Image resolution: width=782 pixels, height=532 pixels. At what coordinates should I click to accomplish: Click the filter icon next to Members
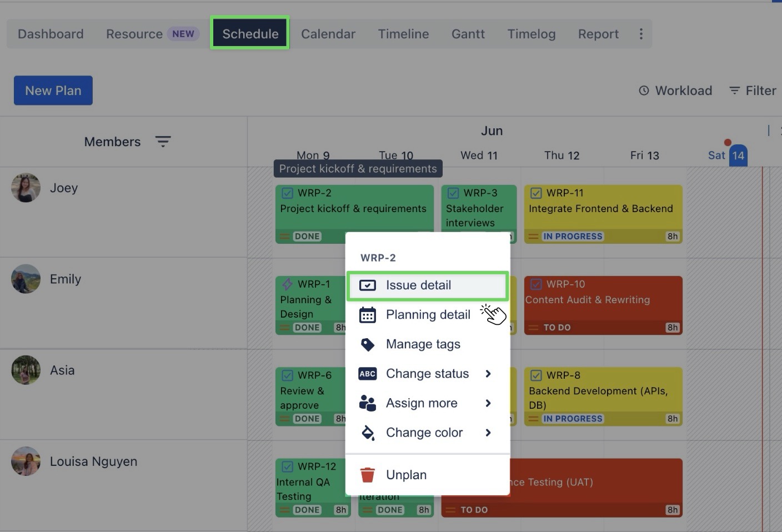point(163,142)
